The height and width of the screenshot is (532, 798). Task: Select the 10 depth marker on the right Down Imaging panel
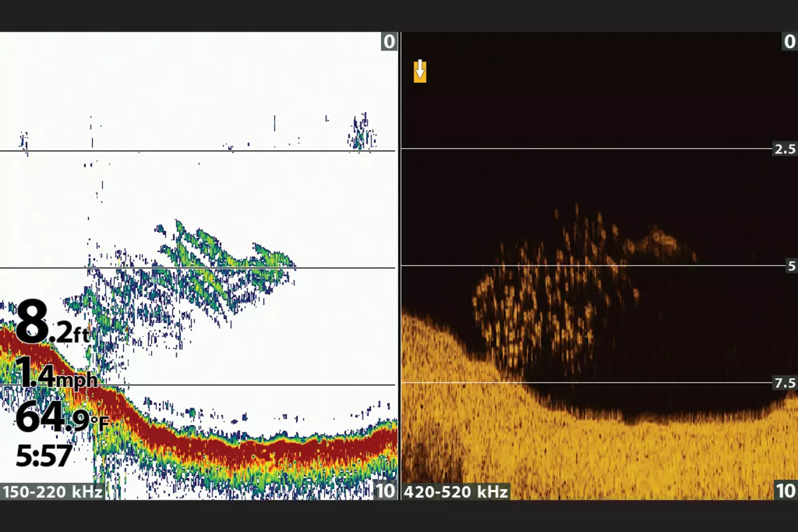[x=785, y=491]
